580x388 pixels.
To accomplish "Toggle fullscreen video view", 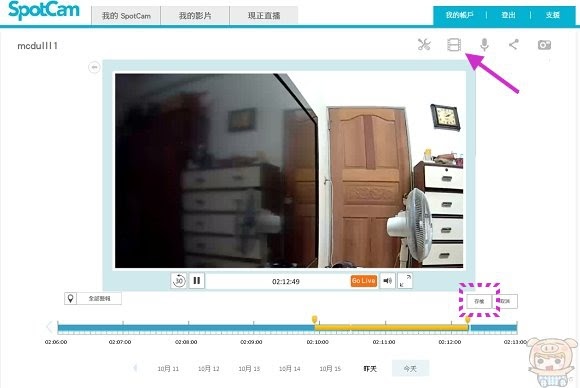I will click(x=405, y=281).
